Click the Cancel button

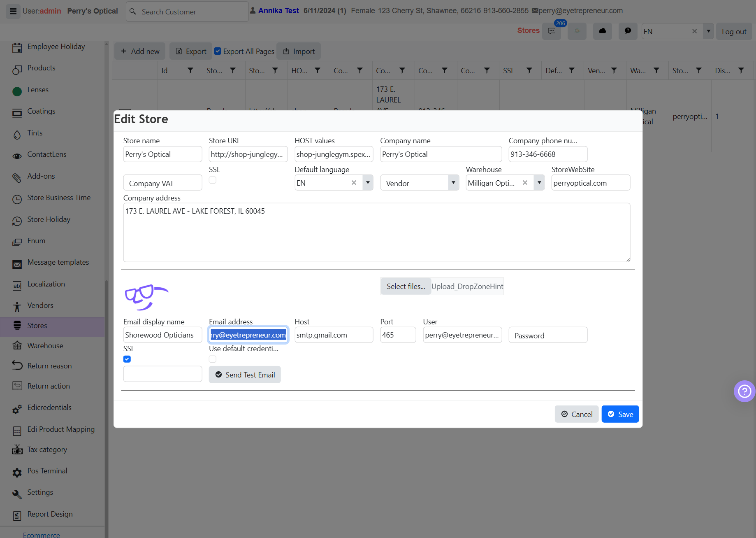pyautogui.click(x=577, y=414)
